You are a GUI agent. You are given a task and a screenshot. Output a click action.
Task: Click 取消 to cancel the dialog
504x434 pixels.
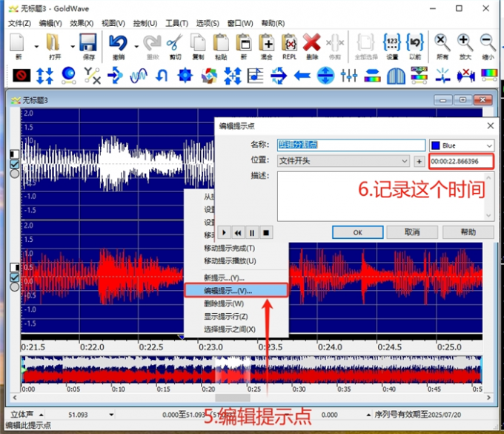[412, 232]
